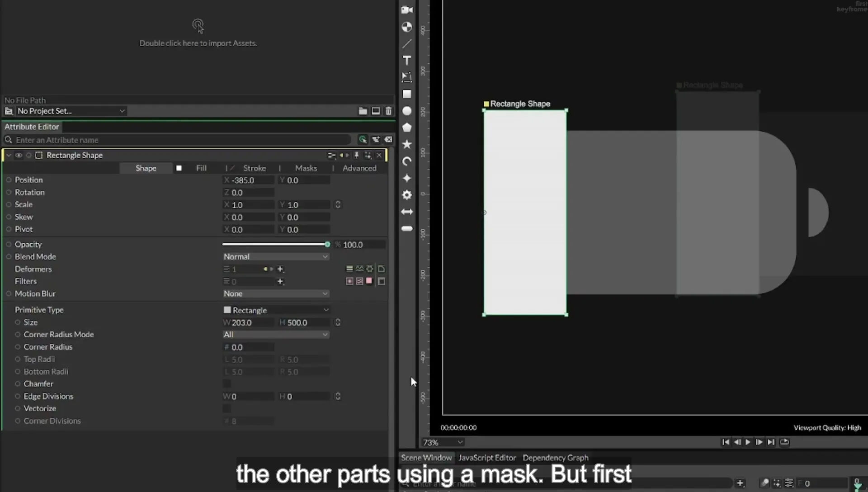Image resolution: width=868 pixels, height=492 pixels.
Task: Open the Motion Blur None dropdown
Action: tap(276, 293)
